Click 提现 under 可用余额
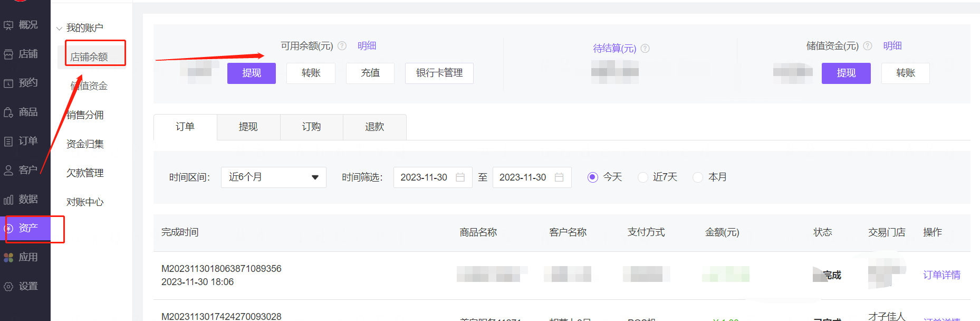The image size is (980, 321). 252,73
